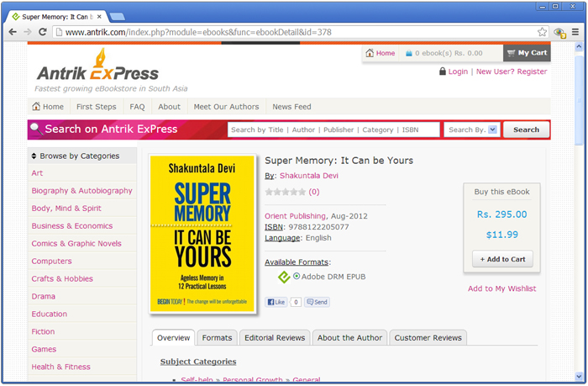Click the shopping cart icon beside My Cart
This screenshot has width=588, height=386.
point(511,53)
